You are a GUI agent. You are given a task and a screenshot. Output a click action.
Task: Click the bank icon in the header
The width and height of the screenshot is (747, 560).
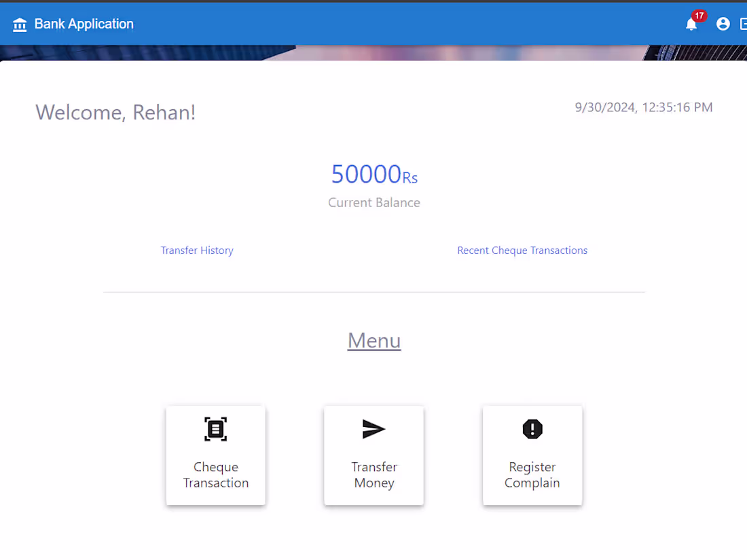click(20, 24)
